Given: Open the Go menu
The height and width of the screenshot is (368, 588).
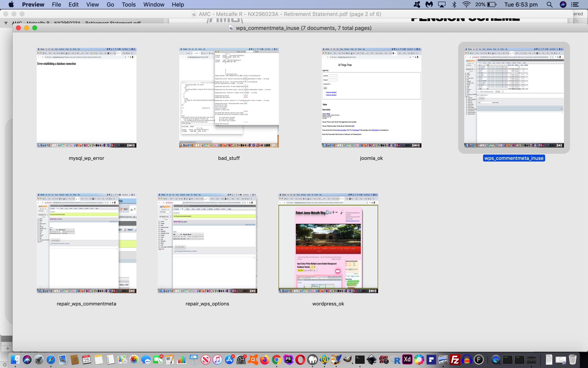Looking at the screenshot, I should [110, 4].
